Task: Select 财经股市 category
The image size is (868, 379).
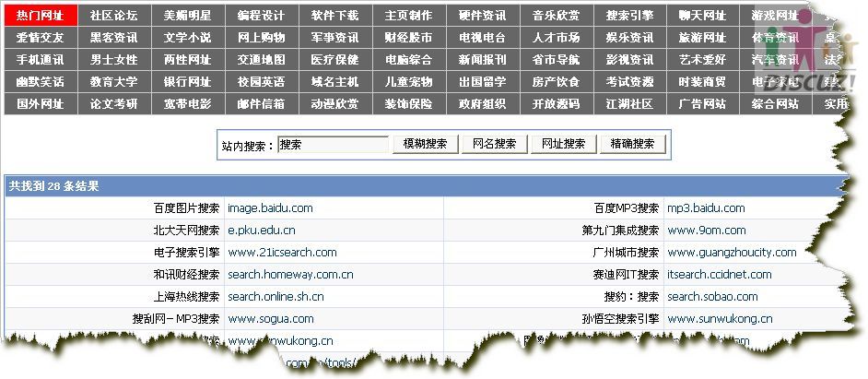Action: [x=409, y=38]
